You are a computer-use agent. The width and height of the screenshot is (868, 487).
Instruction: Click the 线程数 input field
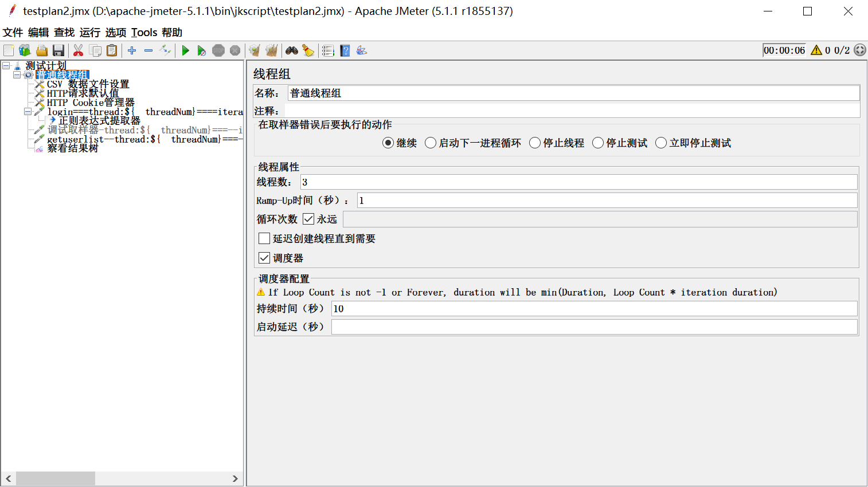[x=578, y=182]
